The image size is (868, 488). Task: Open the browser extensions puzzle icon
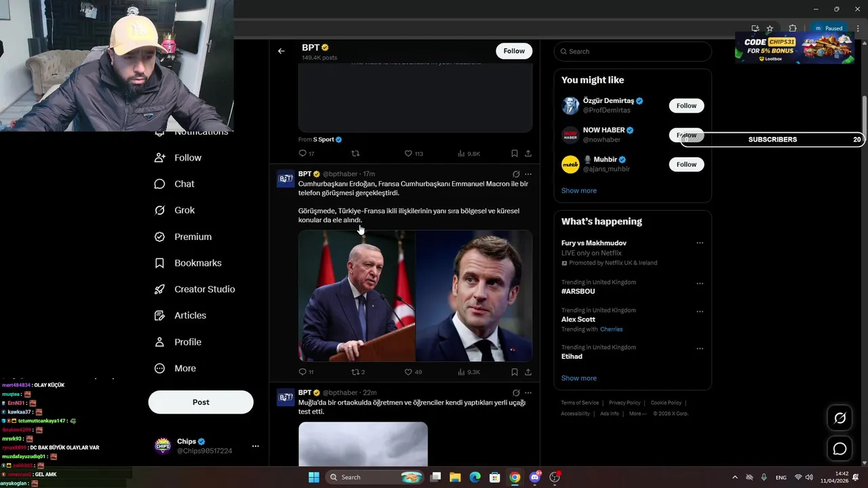click(792, 28)
